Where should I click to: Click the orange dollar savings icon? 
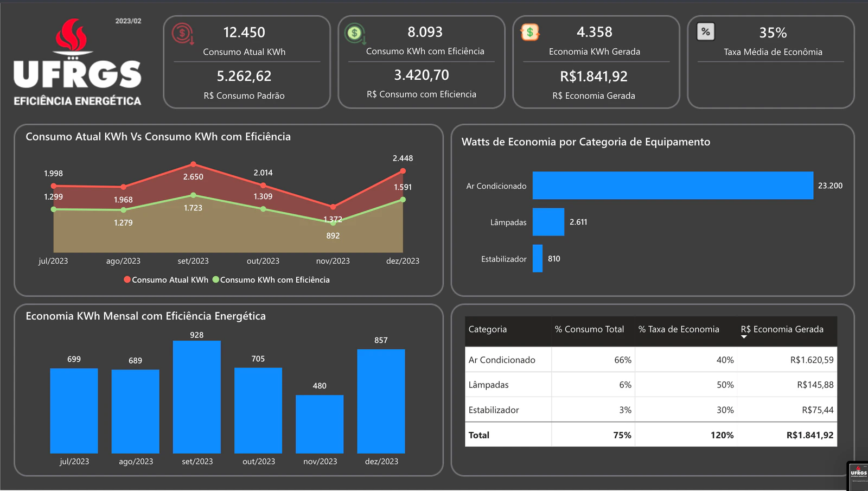(x=529, y=33)
